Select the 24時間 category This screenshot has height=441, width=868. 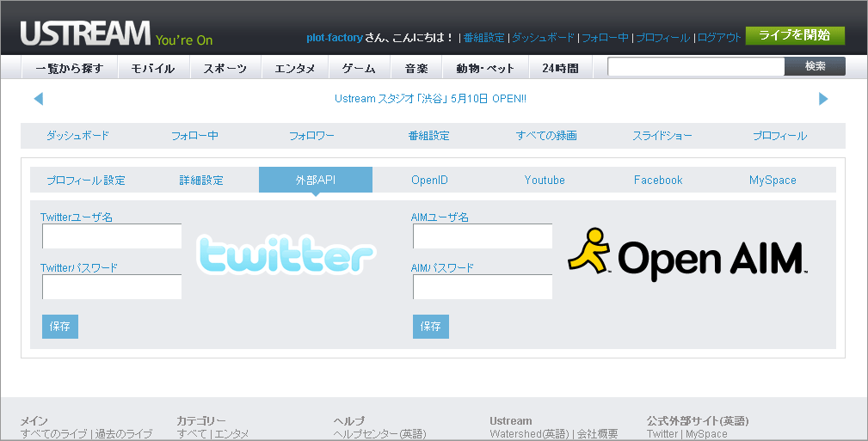pos(560,68)
